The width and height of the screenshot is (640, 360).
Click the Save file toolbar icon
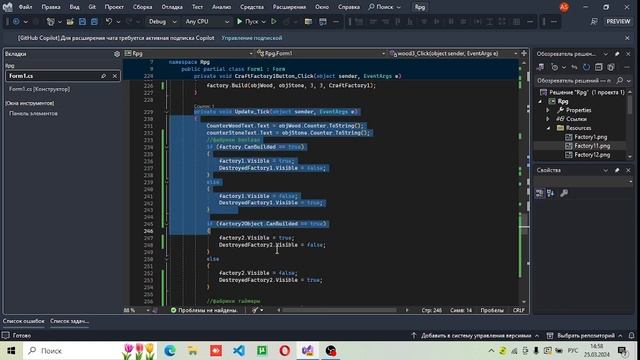(82, 22)
